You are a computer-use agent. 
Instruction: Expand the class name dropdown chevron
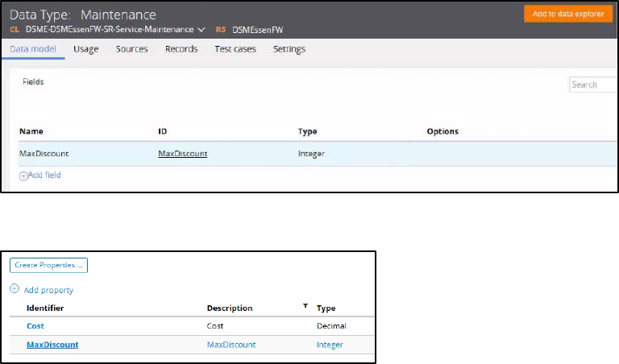point(201,30)
